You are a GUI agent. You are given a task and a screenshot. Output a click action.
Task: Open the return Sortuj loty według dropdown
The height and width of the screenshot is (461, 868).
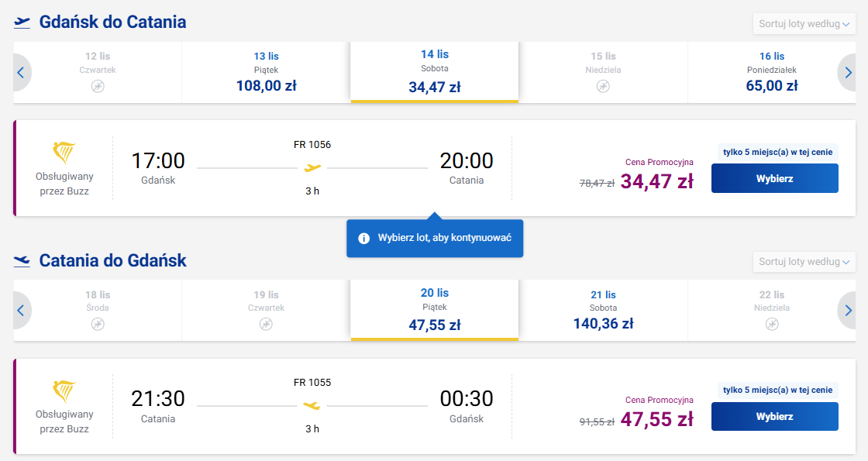coord(804,262)
